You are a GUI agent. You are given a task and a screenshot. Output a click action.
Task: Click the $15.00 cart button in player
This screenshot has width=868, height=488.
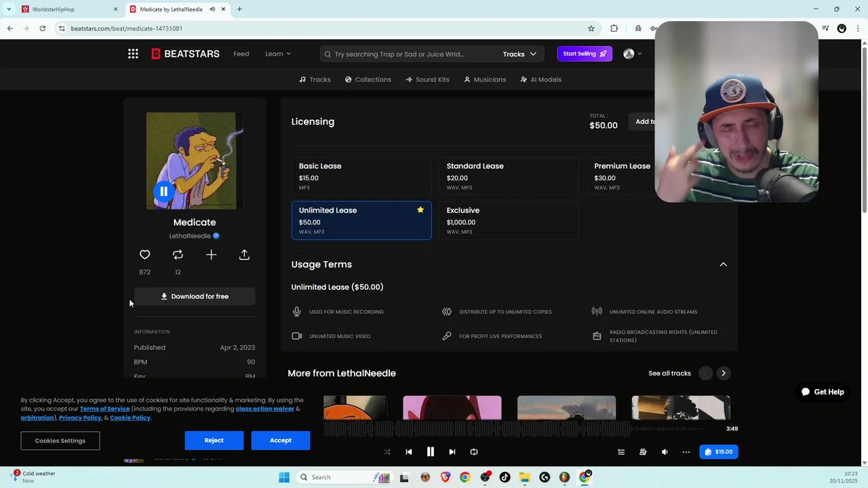click(719, 452)
